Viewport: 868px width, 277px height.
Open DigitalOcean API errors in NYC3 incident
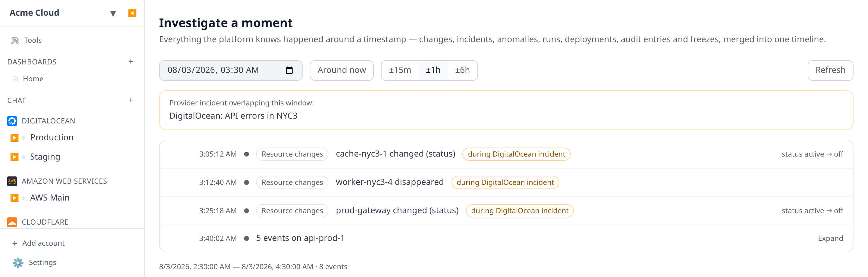click(x=233, y=116)
